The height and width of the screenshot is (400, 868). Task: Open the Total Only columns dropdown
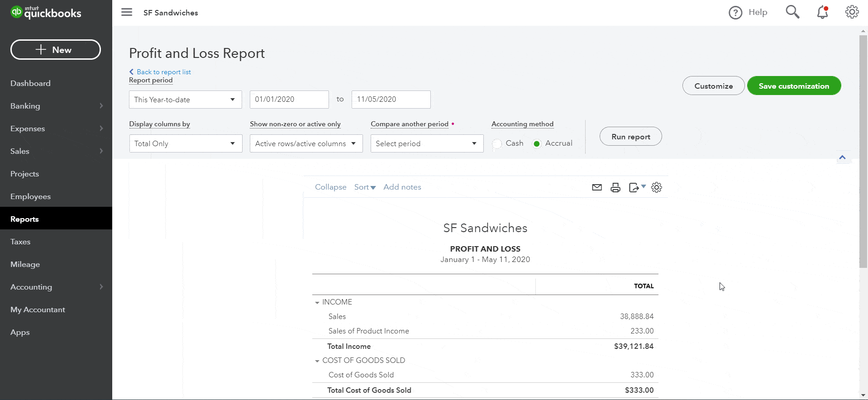click(x=186, y=143)
